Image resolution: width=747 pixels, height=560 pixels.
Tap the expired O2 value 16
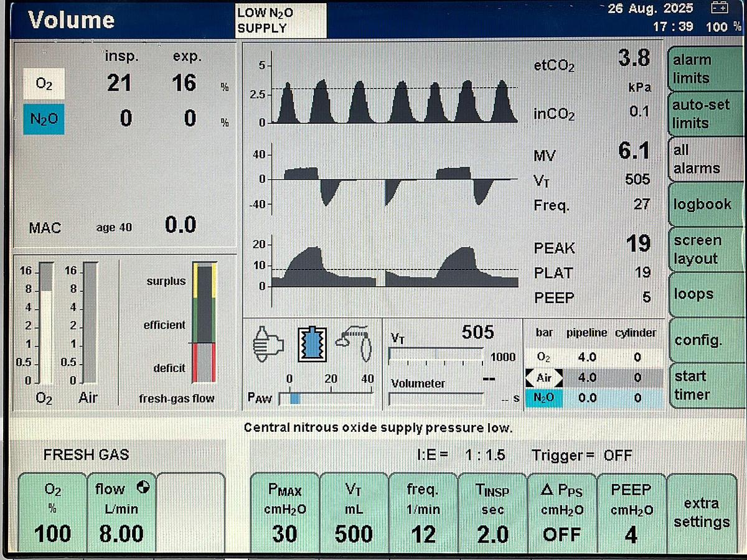[x=184, y=83]
